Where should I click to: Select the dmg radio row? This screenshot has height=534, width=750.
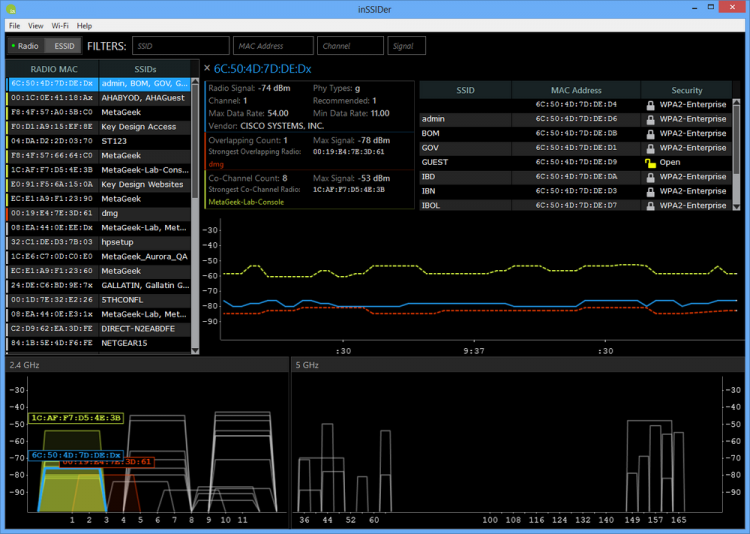pyautogui.click(x=98, y=213)
